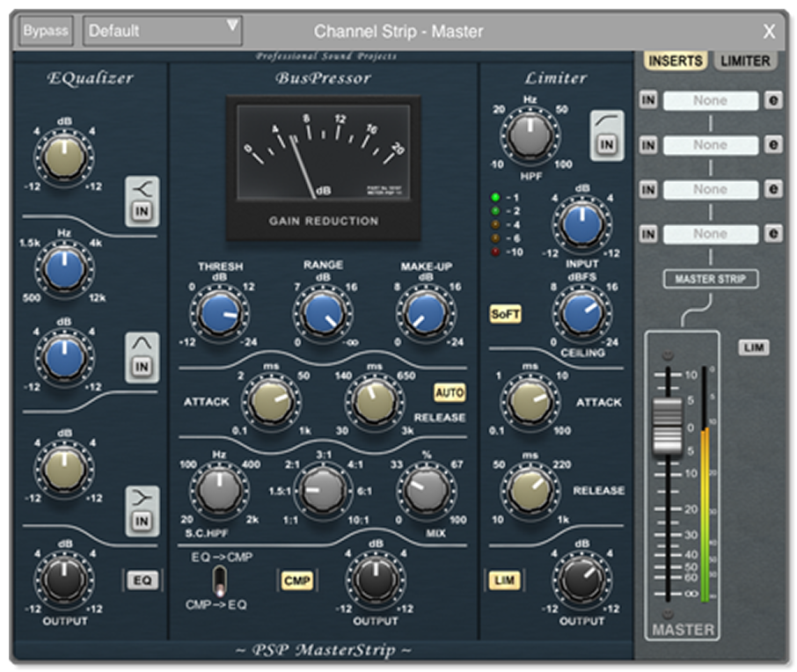Click the Limiter INPUT knob

(x=582, y=224)
